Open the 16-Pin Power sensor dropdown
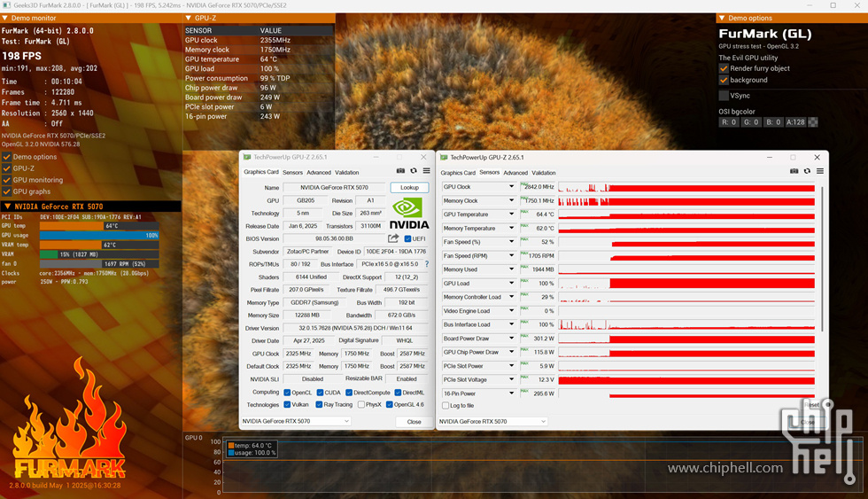Viewport: 868px width, 499px height. click(511, 394)
